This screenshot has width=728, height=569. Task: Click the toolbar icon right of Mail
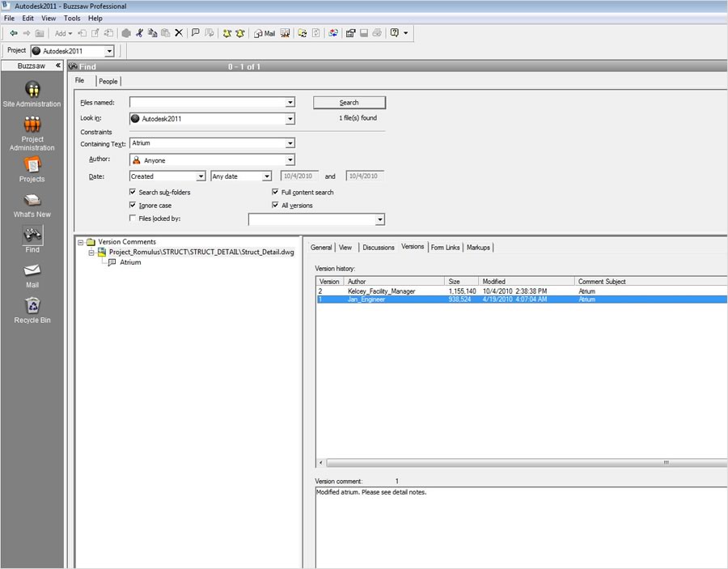(285, 33)
